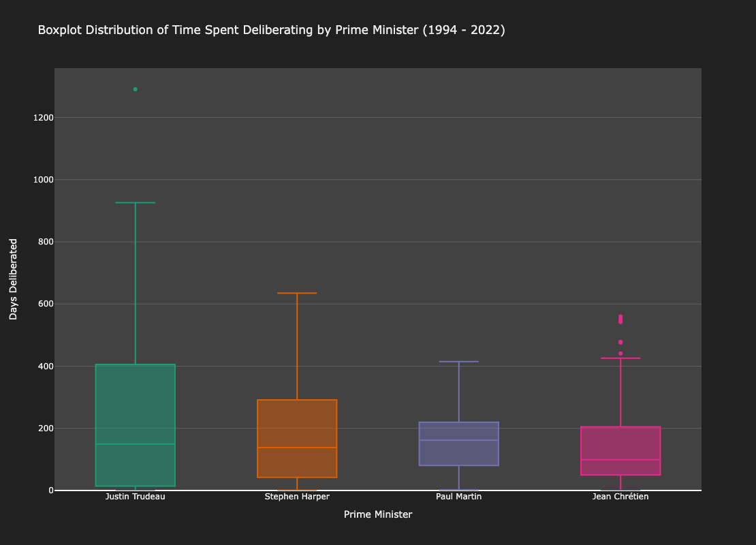Click Stephen Harper's median line

(x=297, y=448)
